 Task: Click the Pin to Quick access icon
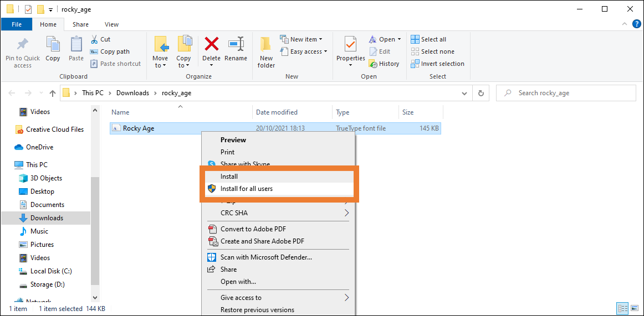(23, 44)
